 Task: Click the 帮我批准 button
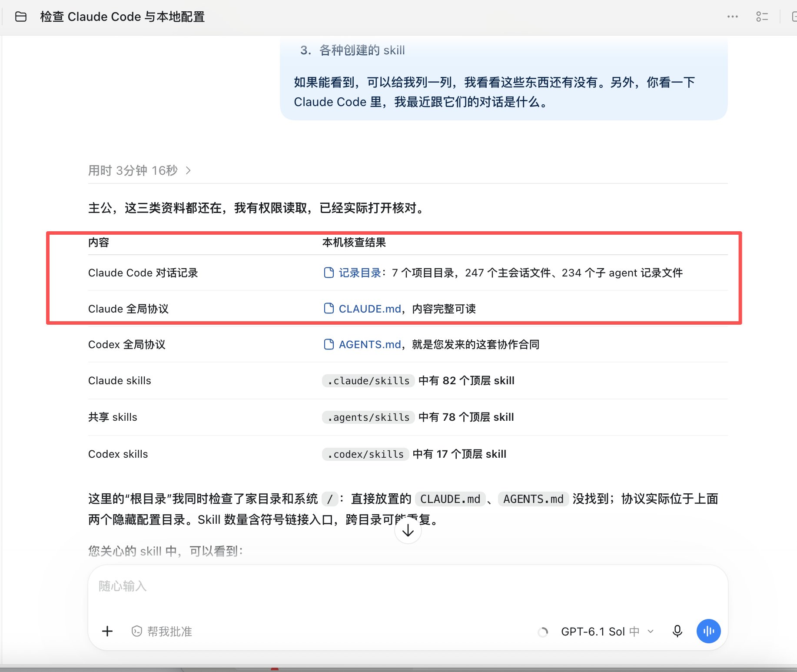(162, 631)
